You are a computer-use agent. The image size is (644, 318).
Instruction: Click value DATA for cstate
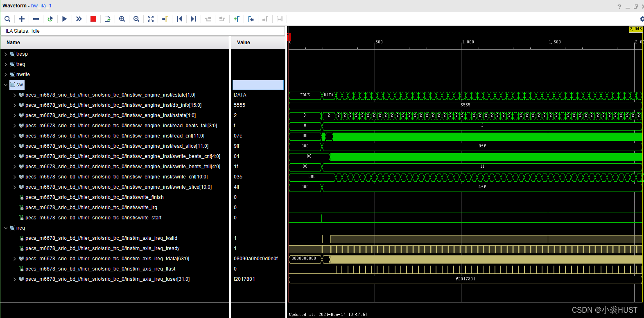(x=240, y=95)
